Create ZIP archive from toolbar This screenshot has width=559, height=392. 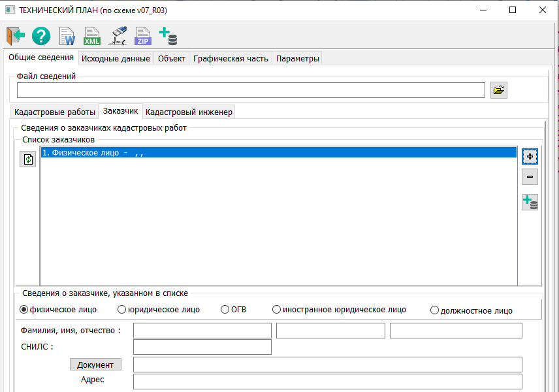tap(142, 36)
